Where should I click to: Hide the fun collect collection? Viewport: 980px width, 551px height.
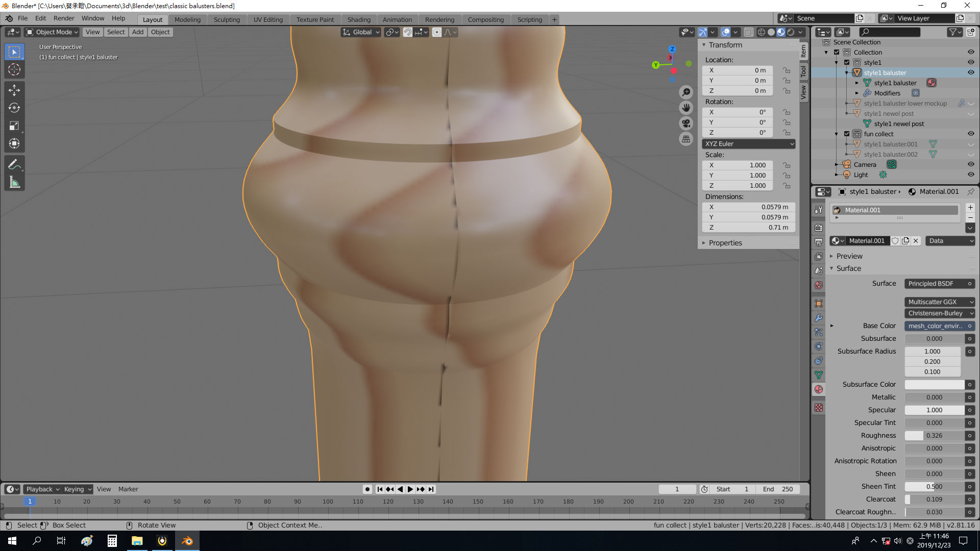click(x=971, y=134)
